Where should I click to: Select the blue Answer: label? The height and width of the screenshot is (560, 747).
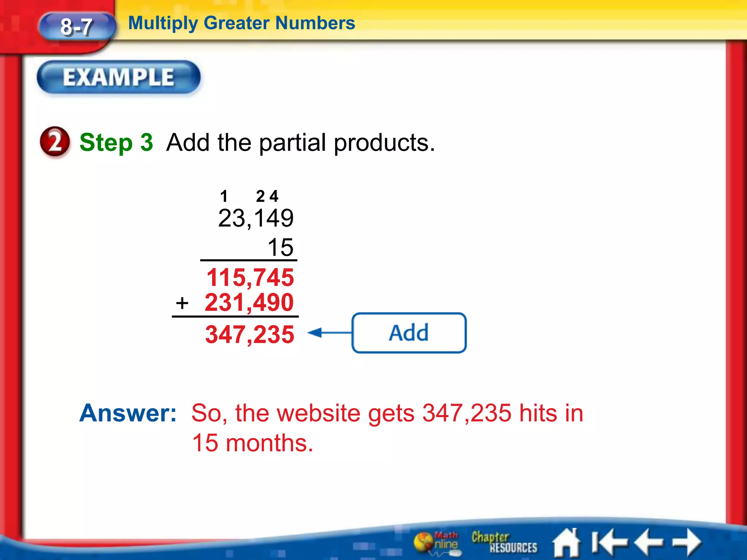128,413
